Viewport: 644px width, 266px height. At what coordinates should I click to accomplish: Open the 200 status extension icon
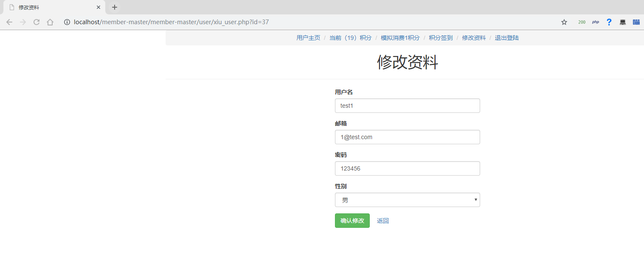[582, 22]
